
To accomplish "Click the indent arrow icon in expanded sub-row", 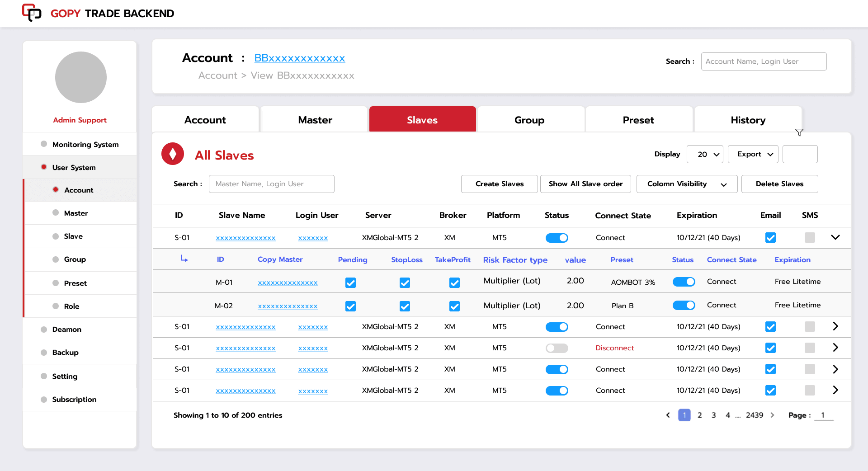I will tap(184, 259).
